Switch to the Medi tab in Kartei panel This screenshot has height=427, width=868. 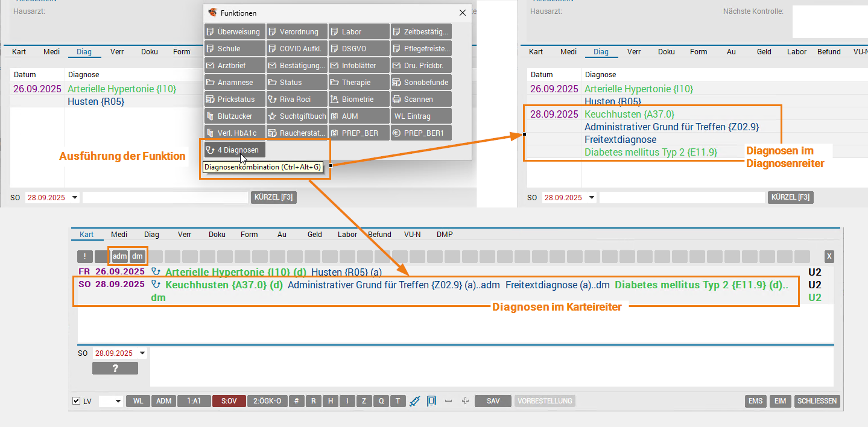coord(119,235)
